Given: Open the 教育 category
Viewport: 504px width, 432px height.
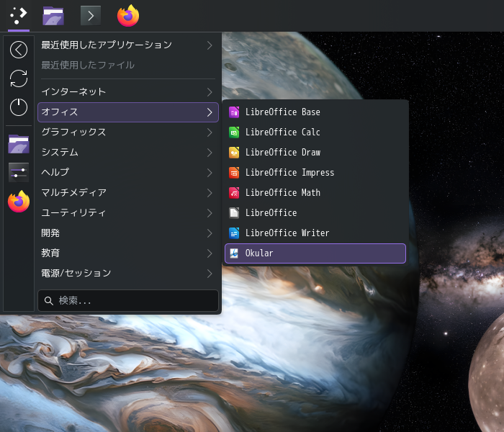Looking at the screenshot, I should coord(128,253).
